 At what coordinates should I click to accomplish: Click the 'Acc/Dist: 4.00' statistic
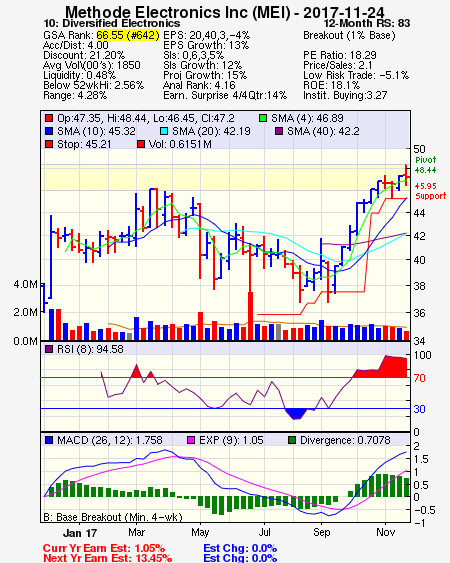[75, 45]
